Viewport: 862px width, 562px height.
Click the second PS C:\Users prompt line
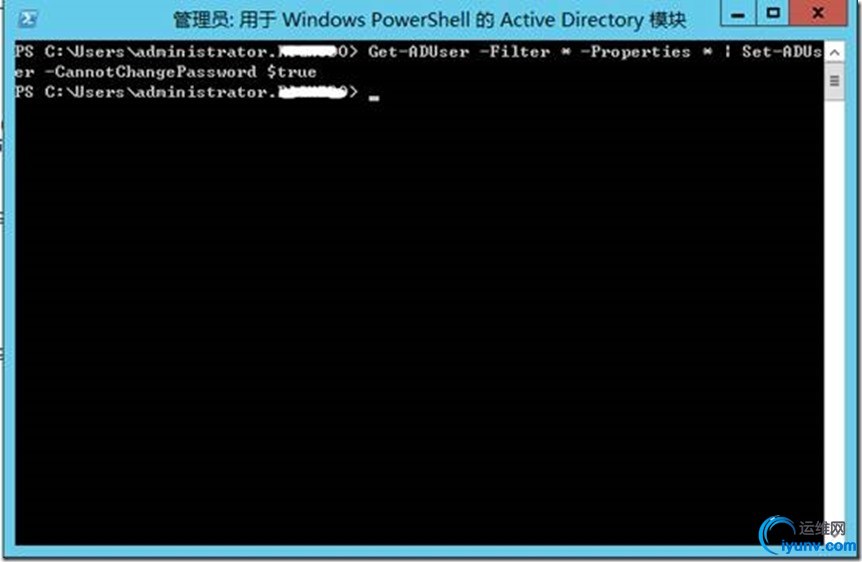click(x=186, y=92)
